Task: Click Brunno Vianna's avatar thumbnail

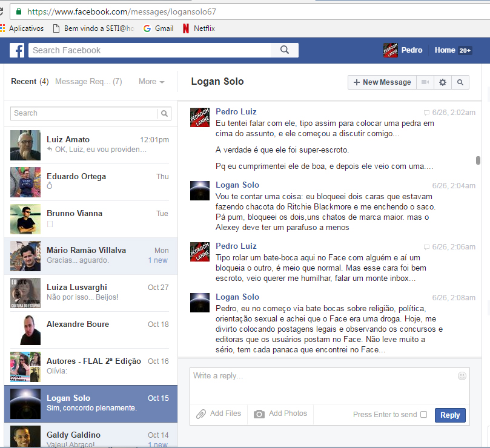Action: click(x=25, y=219)
